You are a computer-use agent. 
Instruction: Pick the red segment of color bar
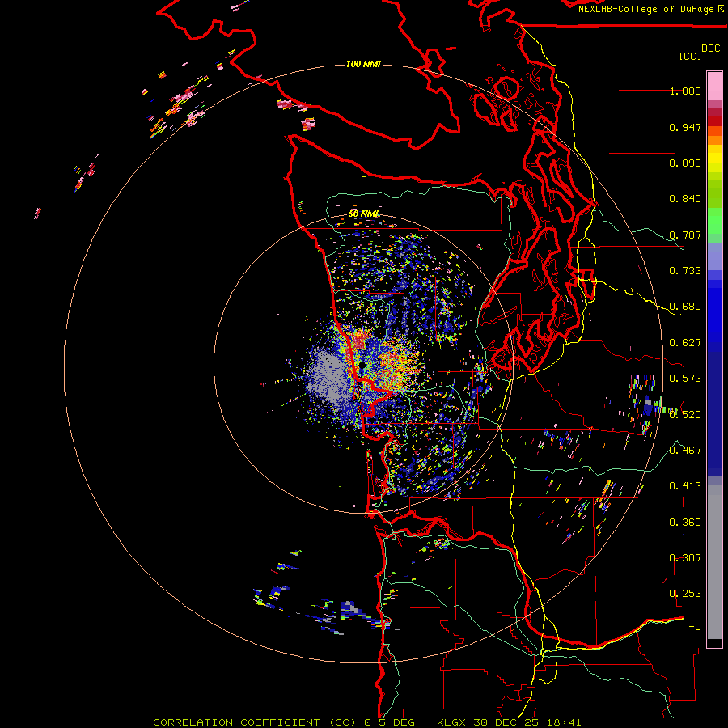714,121
